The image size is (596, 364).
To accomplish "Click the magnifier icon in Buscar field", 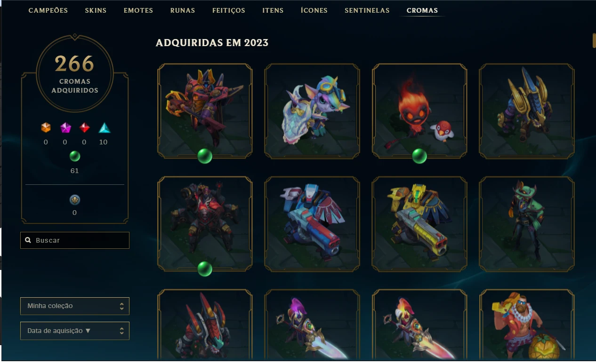I will (x=28, y=240).
